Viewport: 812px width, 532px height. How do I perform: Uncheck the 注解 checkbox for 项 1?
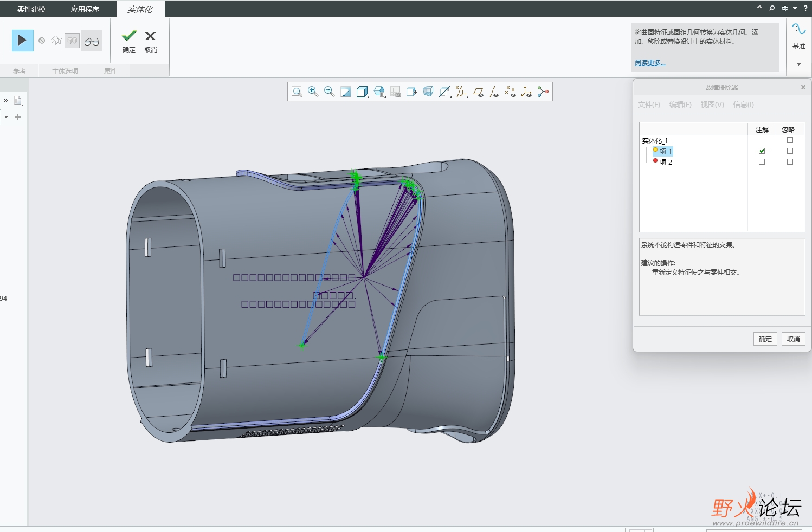tap(762, 151)
